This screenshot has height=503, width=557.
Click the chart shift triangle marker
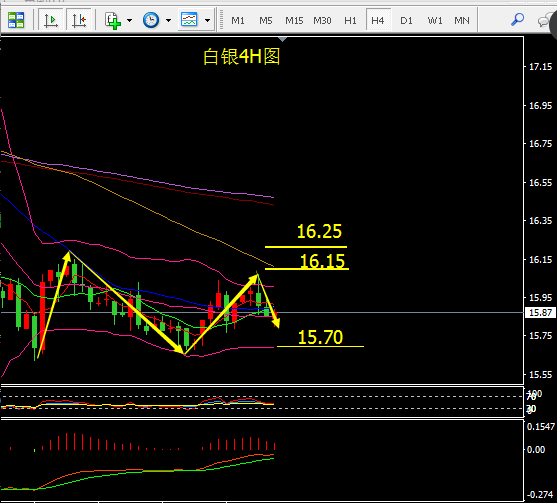283,39
